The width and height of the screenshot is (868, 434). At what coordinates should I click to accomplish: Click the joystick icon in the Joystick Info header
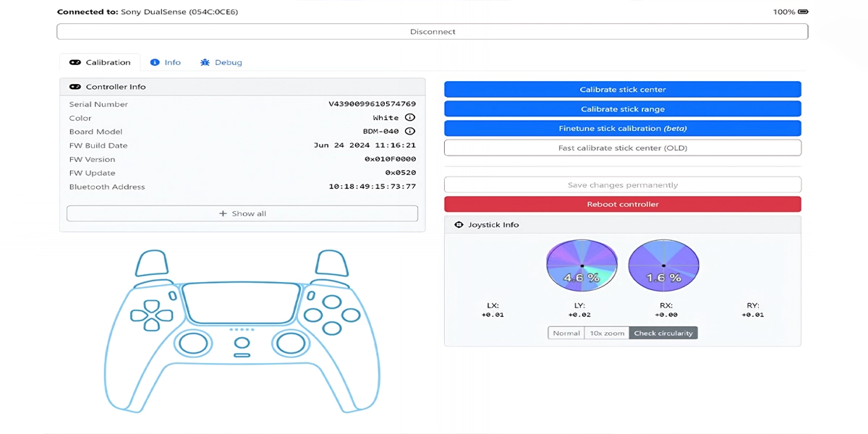point(459,224)
